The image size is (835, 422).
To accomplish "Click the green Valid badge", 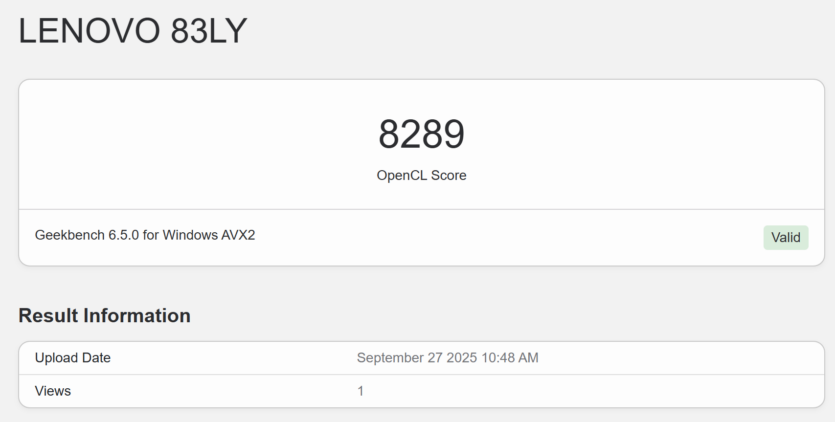I will click(785, 238).
